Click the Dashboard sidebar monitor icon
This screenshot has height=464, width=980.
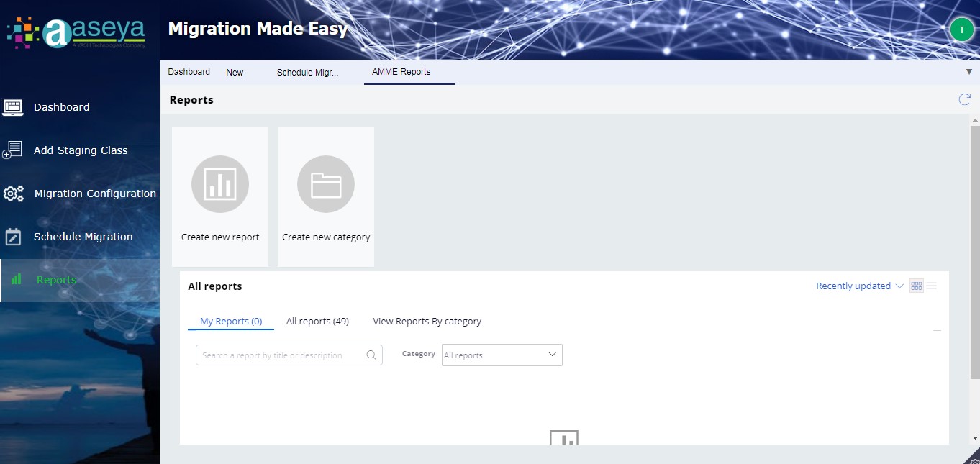click(13, 107)
